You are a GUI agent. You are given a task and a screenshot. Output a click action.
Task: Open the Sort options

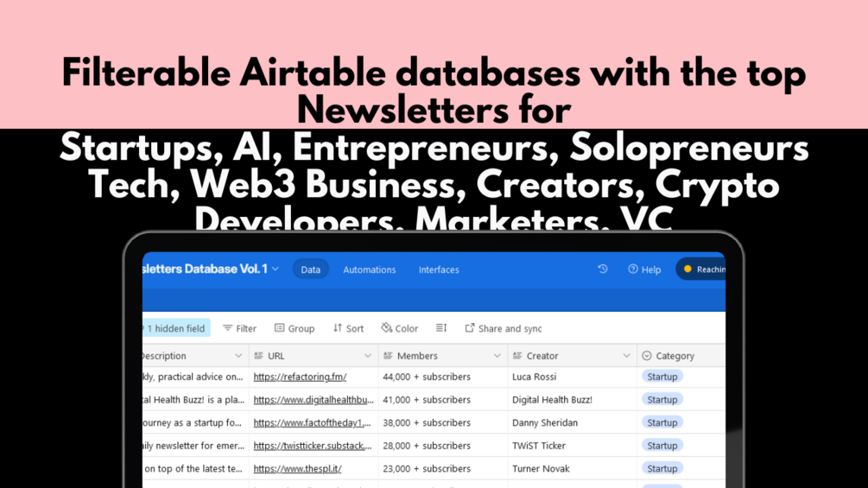pyautogui.click(x=348, y=328)
